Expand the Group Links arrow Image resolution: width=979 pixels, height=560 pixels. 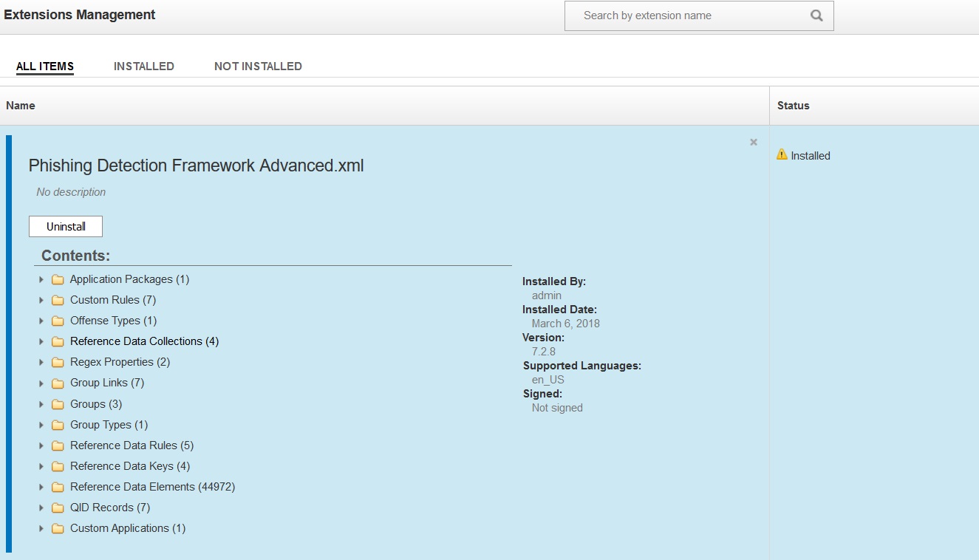tap(41, 383)
